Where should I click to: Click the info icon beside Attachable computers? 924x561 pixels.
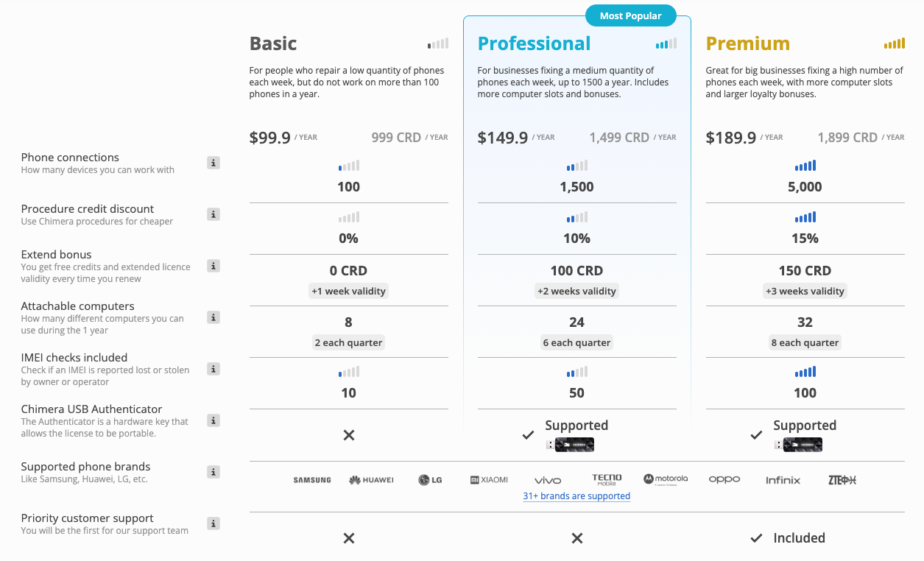coord(213,317)
